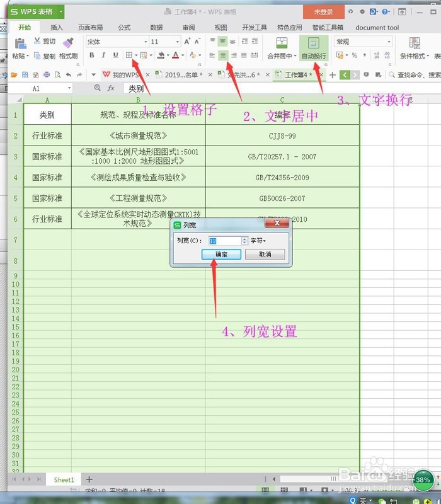Toggle left text alignment
The height and width of the screenshot is (504, 441).
pos(212,55)
